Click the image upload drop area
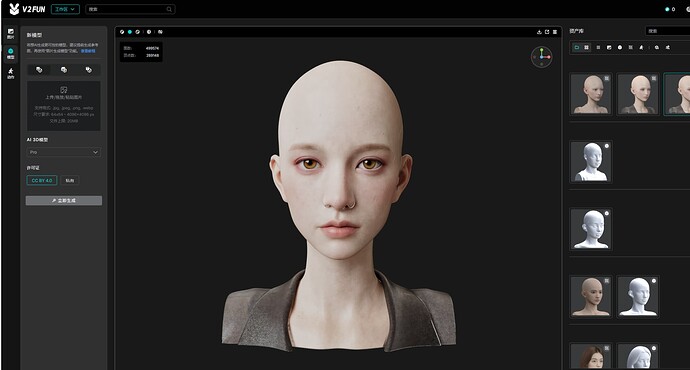The height and width of the screenshot is (370, 690). click(x=64, y=106)
